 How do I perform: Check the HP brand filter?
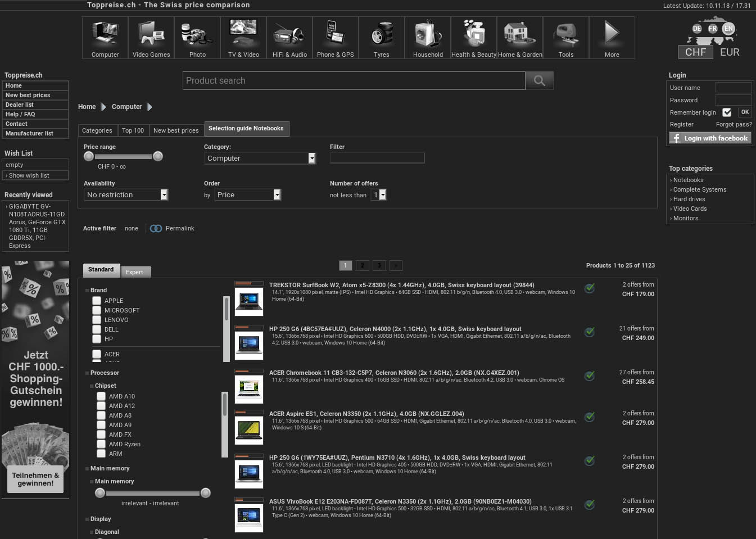pos(97,339)
